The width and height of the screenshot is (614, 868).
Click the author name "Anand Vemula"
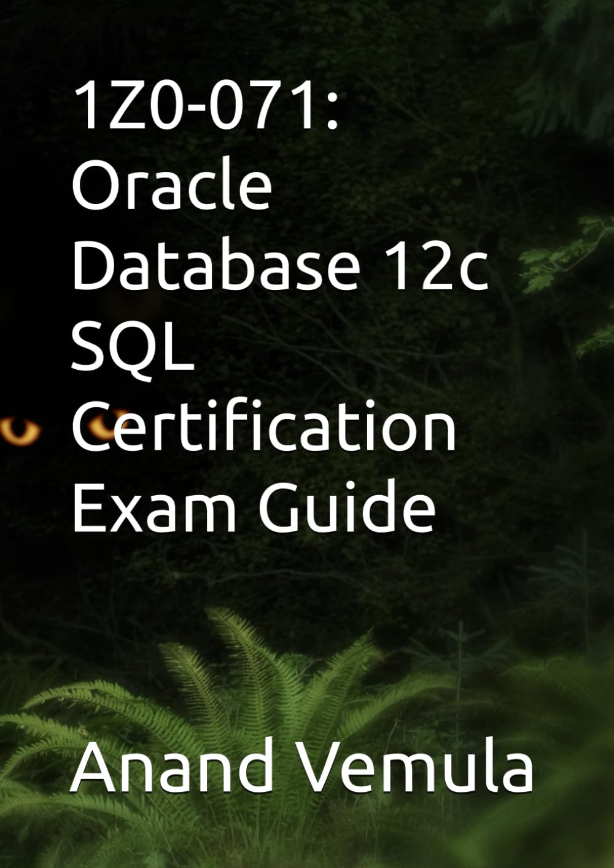(x=302, y=765)
